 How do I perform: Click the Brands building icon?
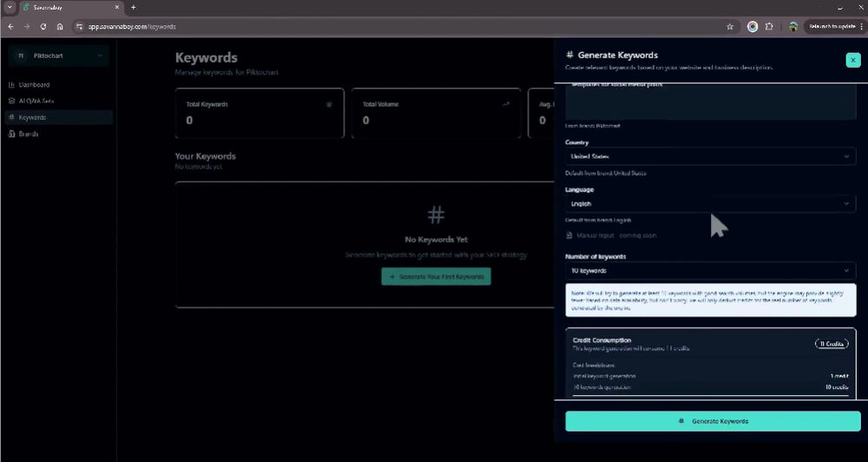point(11,134)
